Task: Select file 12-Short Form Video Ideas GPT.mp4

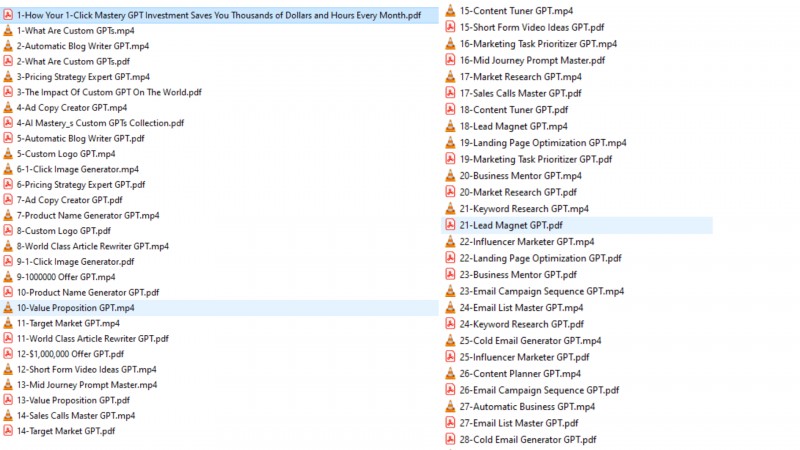Action: tap(87, 369)
